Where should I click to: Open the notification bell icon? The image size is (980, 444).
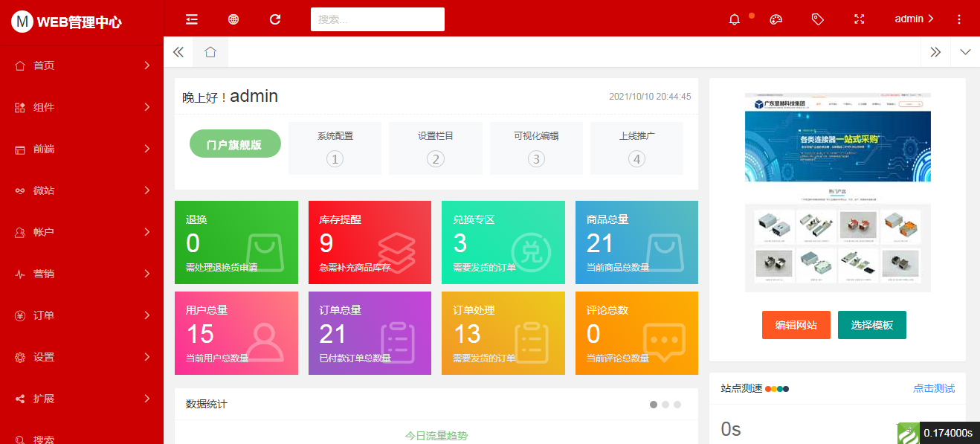pyautogui.click(x=735, y=19)
